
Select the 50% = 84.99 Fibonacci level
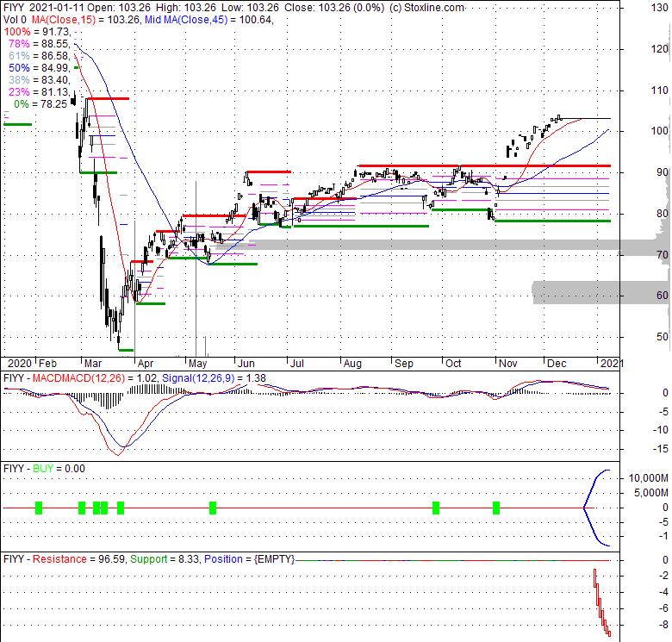pyautogui.click(x=39, y=68)
